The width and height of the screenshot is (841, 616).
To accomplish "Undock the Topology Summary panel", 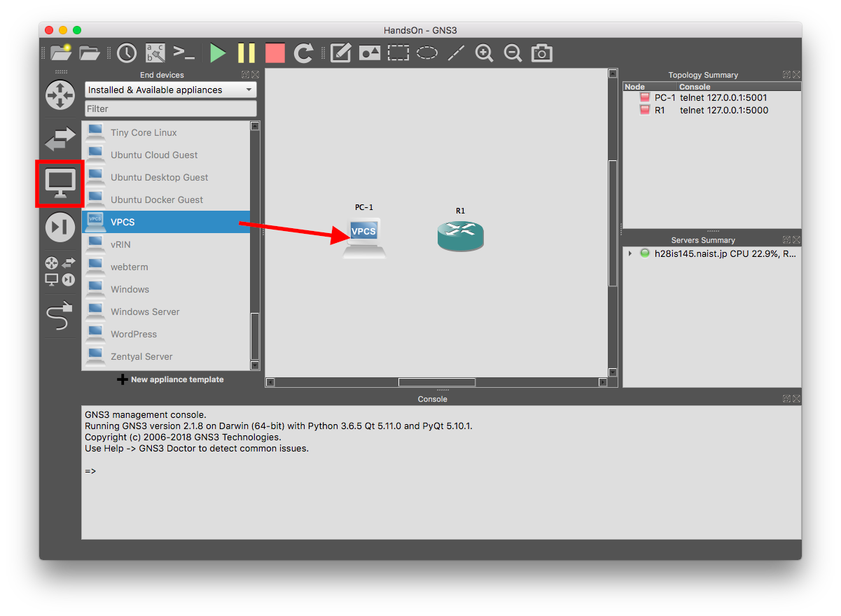I will point(788,75).
